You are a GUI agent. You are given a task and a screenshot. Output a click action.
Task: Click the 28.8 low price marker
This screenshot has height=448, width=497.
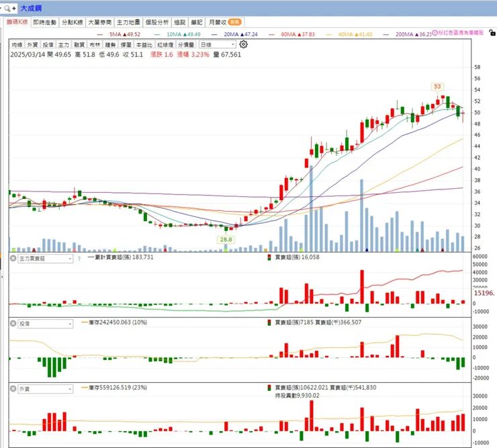(x=226, y=240)
